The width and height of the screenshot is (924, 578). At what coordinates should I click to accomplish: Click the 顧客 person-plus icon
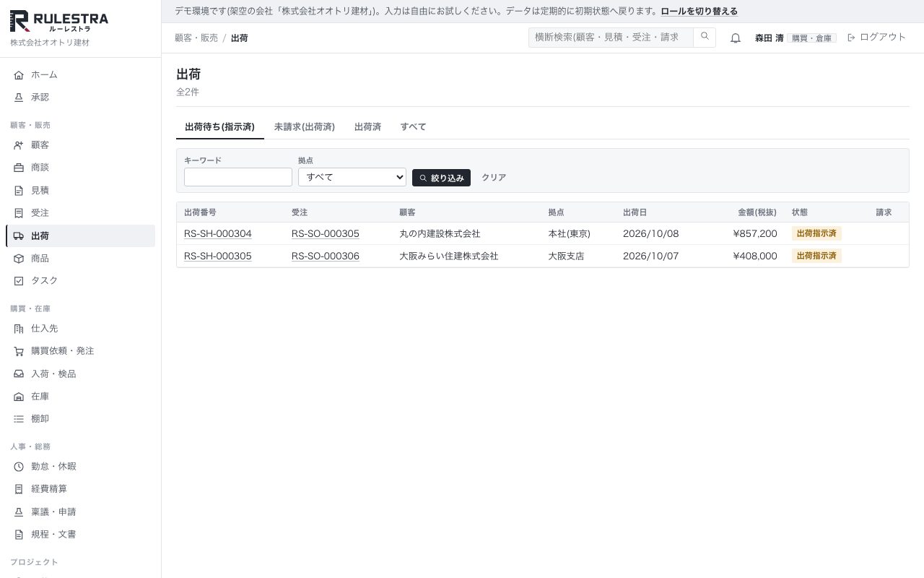[x=19, y=145]
